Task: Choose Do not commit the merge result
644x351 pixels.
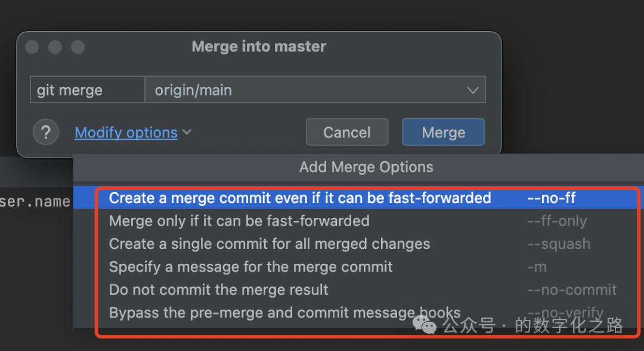Action: (219, 290)
